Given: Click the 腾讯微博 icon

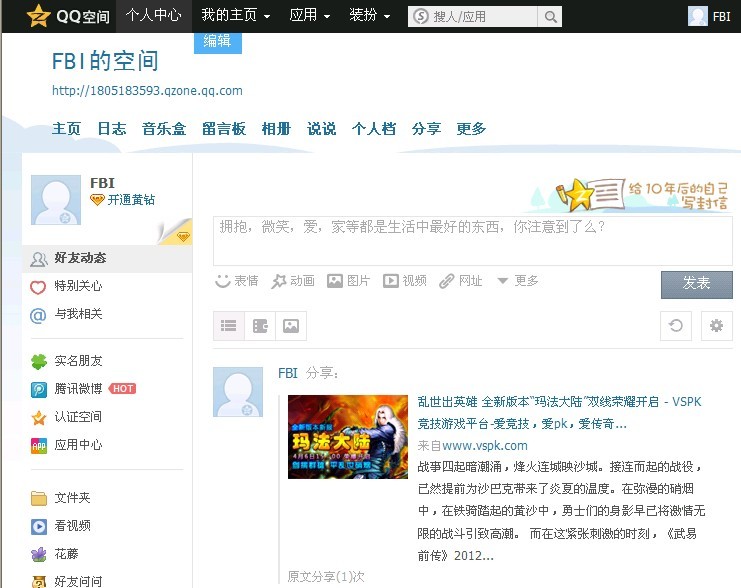Looking at the screenshot, I should click(39, 389).
